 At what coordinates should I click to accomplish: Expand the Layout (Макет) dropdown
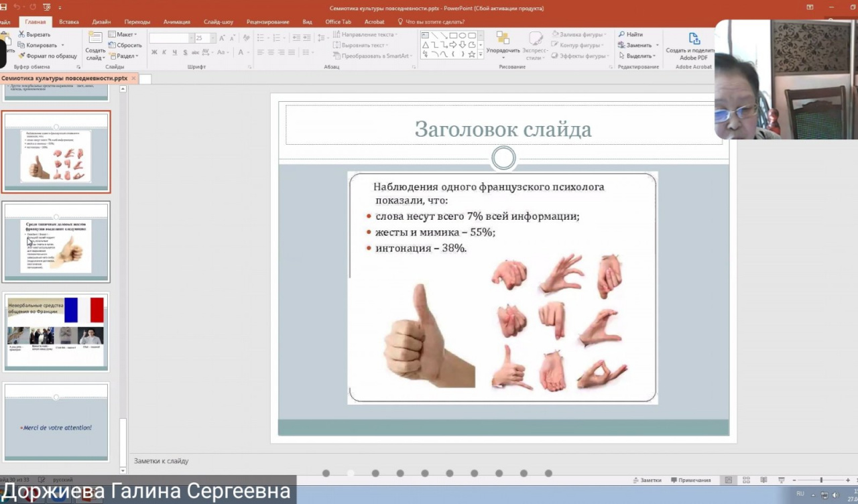click(124, 34)
